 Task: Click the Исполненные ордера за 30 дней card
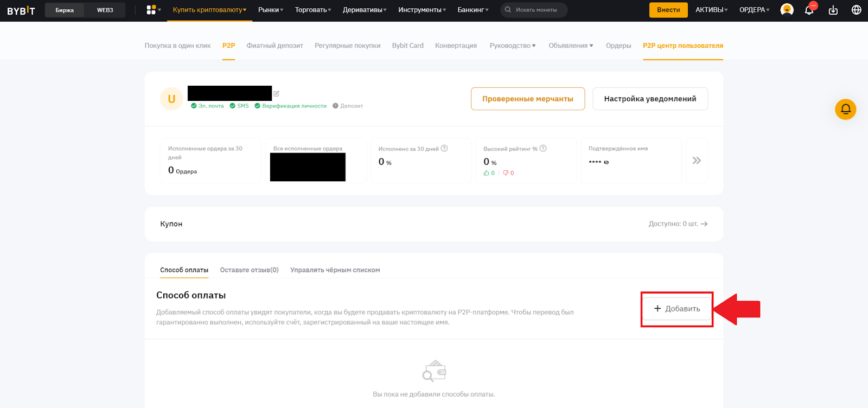coord(210,161)
